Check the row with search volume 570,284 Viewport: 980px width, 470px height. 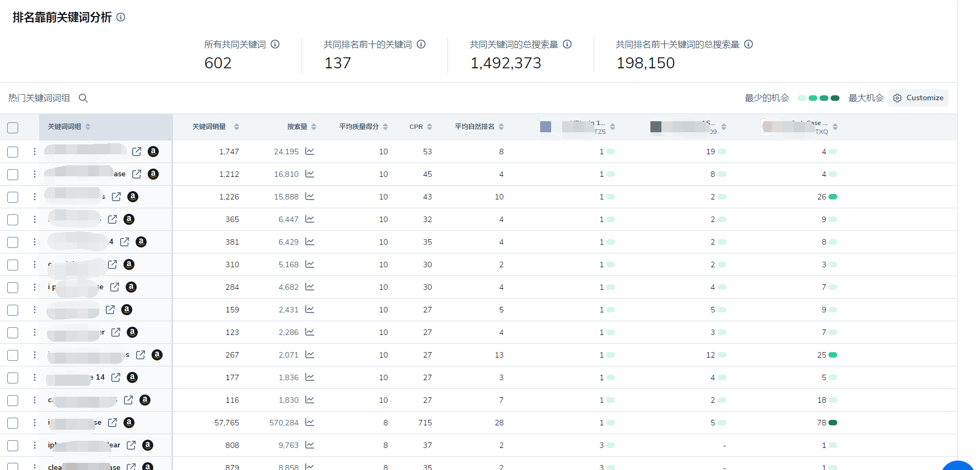[13, 423]
